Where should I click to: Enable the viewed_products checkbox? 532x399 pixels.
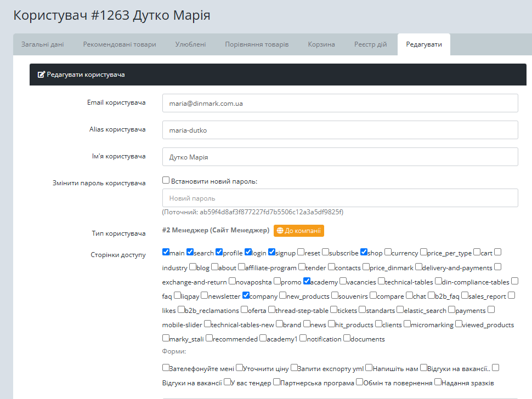[459, 324]
